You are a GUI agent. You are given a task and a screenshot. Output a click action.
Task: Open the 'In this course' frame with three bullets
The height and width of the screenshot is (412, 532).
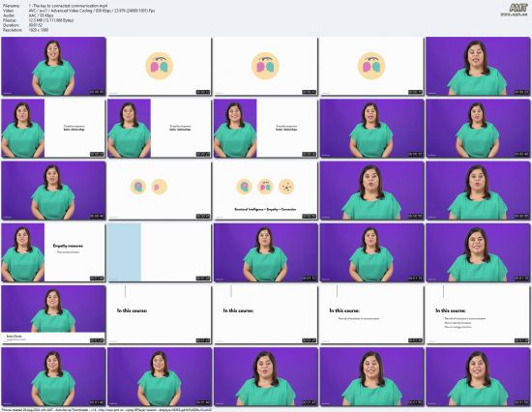click(478, 314)
